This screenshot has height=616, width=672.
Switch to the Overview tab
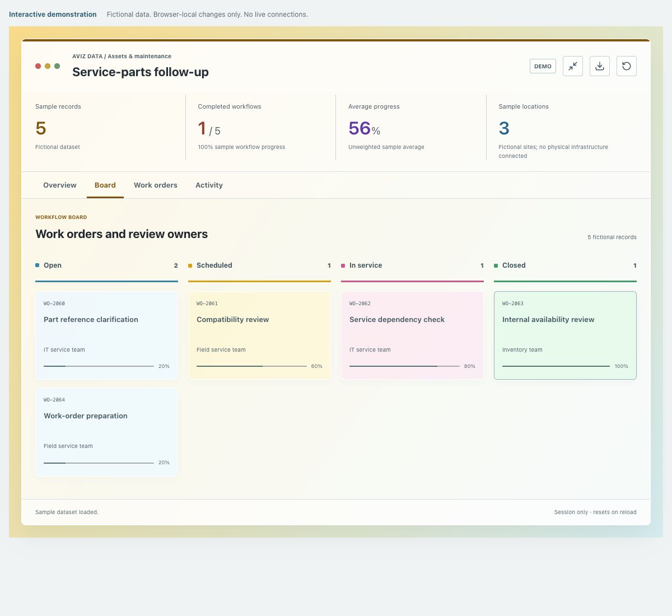pyautogui.click(x=60, y=185)
